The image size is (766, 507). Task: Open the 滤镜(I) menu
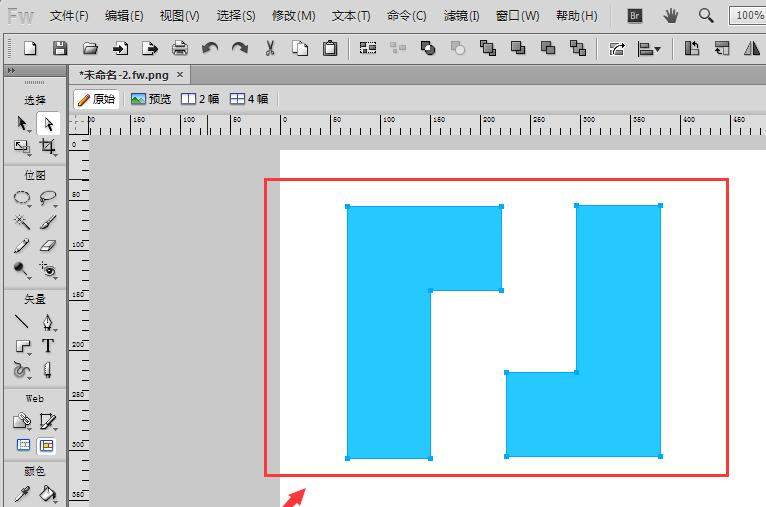pos(461,16)
